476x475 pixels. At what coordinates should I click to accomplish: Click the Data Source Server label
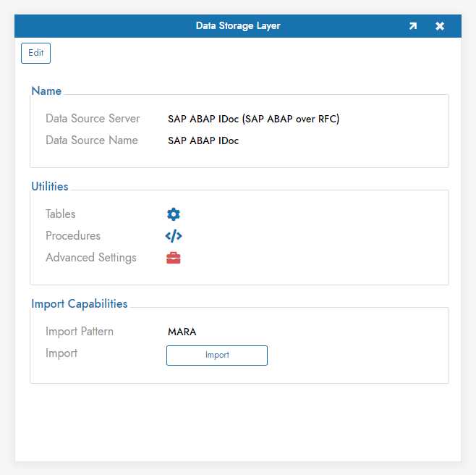pos(93,119)
